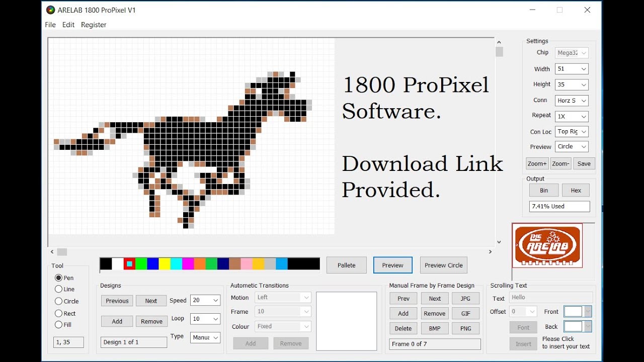
Task: Add a frame in Manual Frame panel
Action: tap(404, 313)
